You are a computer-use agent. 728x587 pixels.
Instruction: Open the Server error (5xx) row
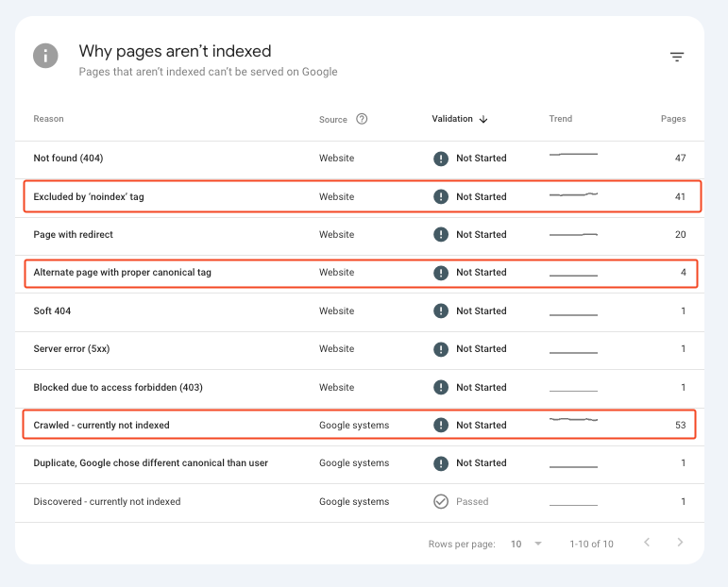tap(72, 349)
